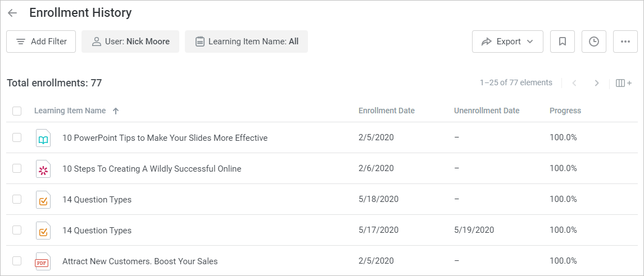Screen dimensions: 644x276
Task: Open 10 Steps To Creating A Wildly Successful Online
Action: point(152,168)
